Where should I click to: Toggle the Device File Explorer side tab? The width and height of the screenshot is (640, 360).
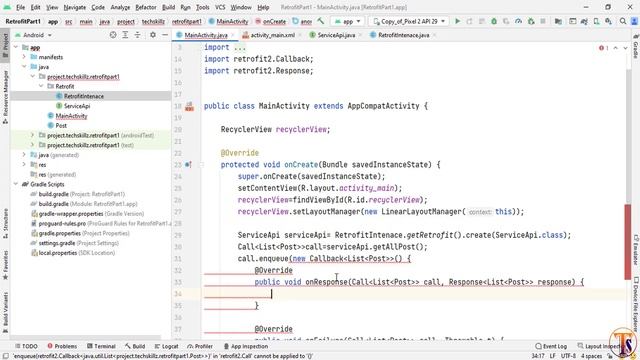point(636,304)
